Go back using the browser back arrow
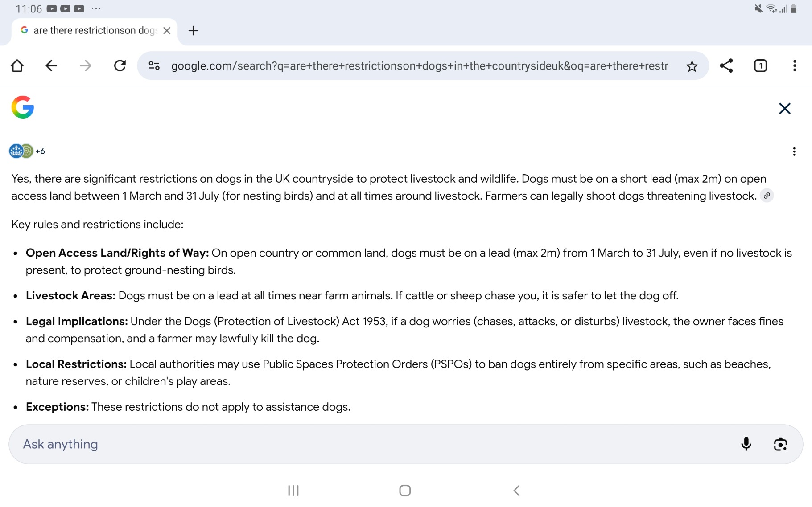The width and height of the screenshot is (812, 507). tap(51, 66)
